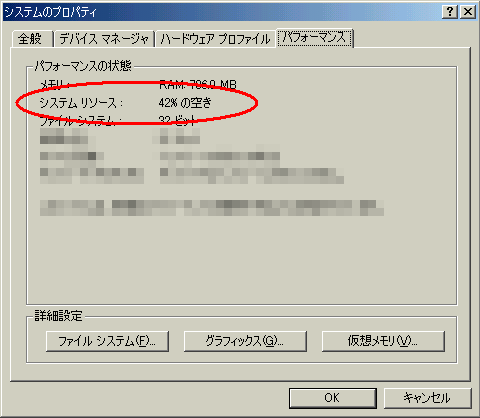Click the パフォーマンス tab
The image size is (480, 418).
click(314, 38)
